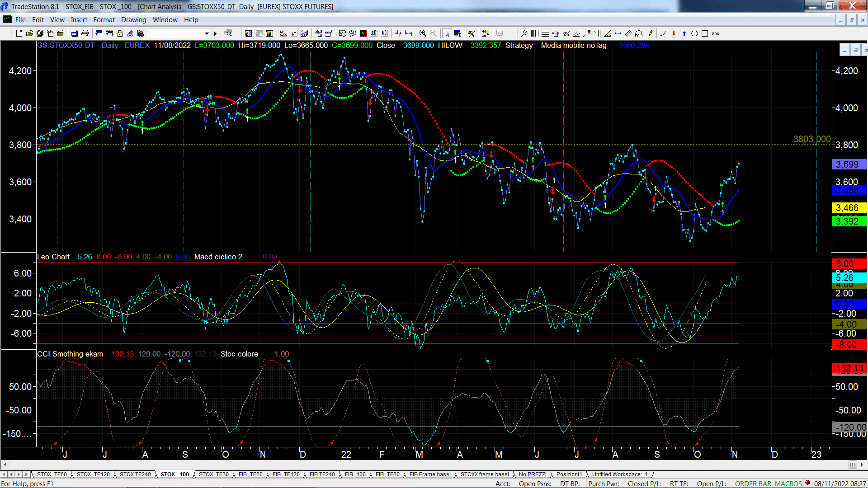The width and height of the screenshot is (868, 488).
Task: Select the abc text drawing tool
Action: pyautogui.click(x=715, y=33)
